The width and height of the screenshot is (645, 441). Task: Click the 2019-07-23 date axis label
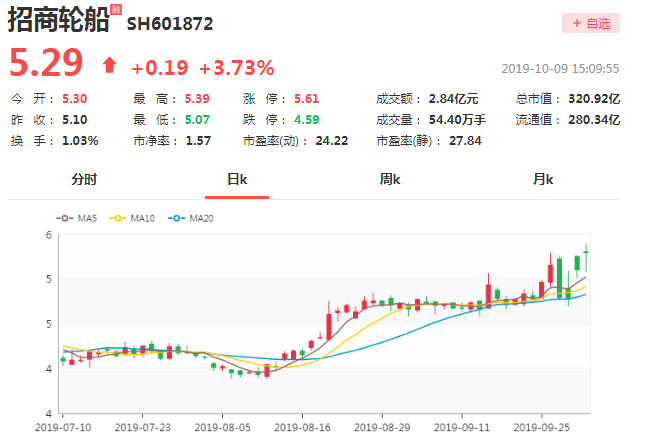pyautogui.click(x=143, y=427)
